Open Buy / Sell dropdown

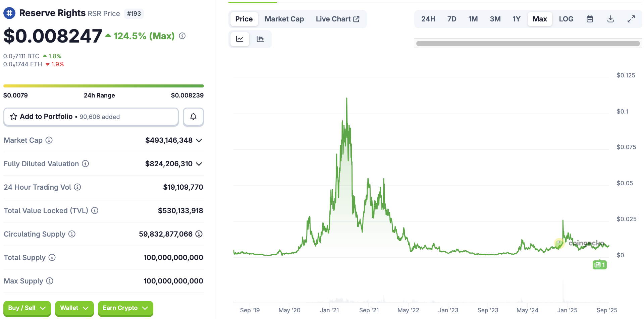point(27,308)
